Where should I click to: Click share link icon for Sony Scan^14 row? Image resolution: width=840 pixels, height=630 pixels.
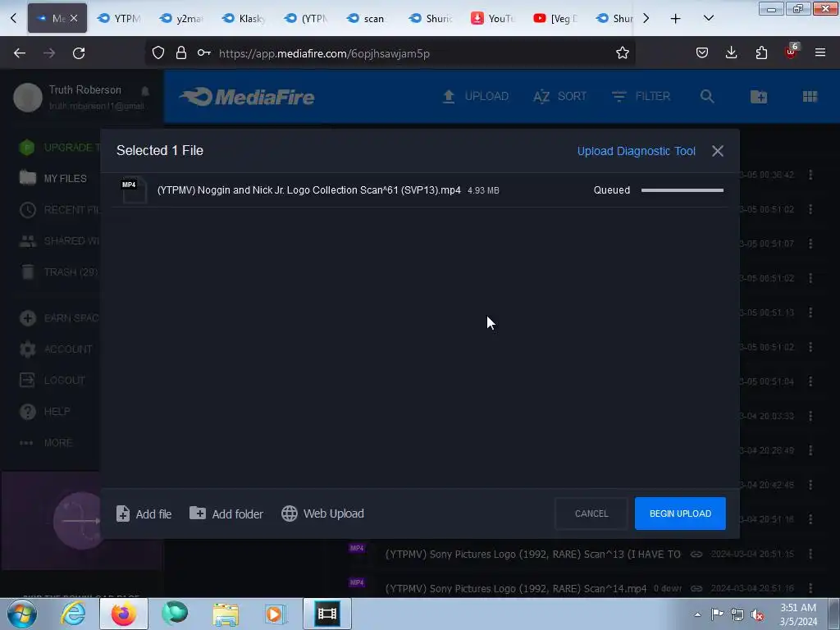pos(696,588)
